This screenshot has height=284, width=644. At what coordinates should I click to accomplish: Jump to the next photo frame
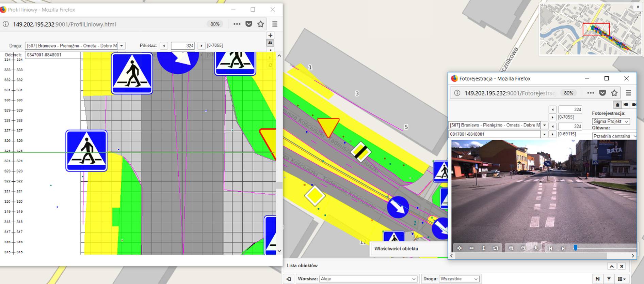click(563, 248)
